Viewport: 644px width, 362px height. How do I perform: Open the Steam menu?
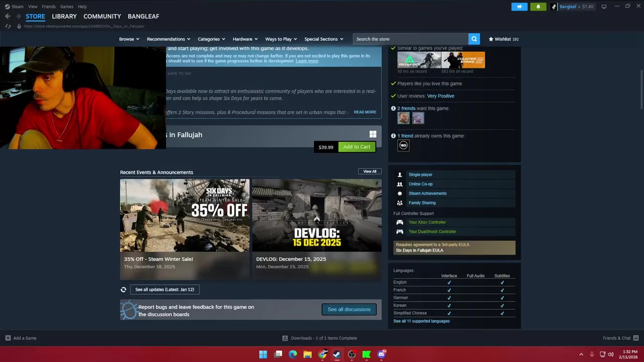pyautogui.click(x=18, y=7)
